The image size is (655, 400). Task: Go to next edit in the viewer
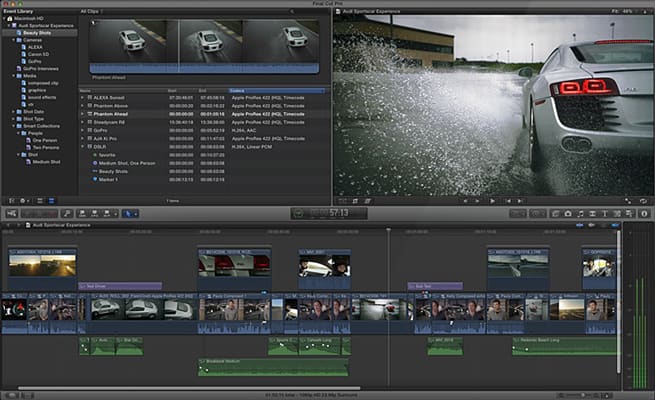(520, 201)
